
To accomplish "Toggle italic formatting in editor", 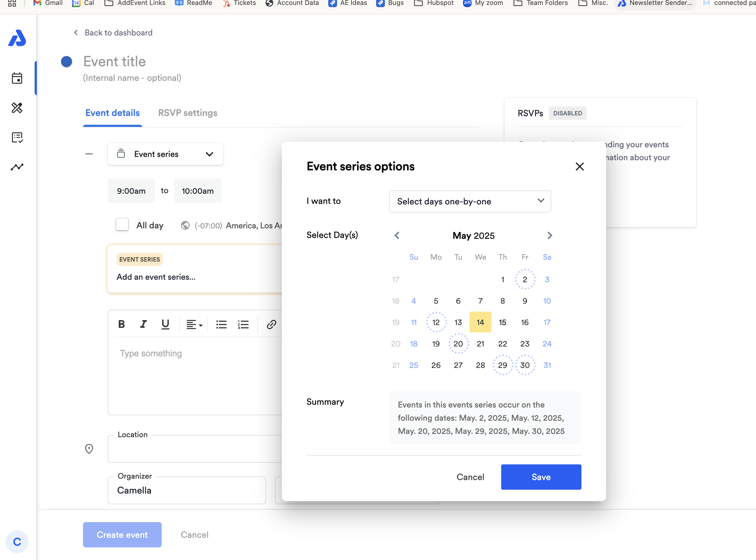I will [144, 325].
